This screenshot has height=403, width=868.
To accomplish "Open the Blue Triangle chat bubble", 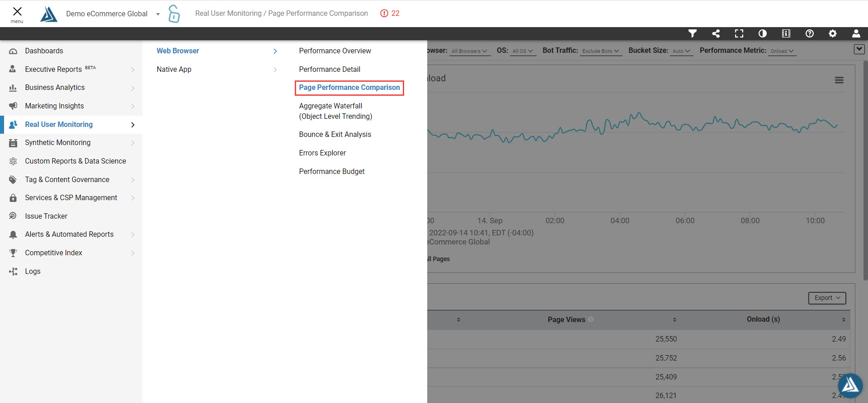I will (x=850, y=385).
